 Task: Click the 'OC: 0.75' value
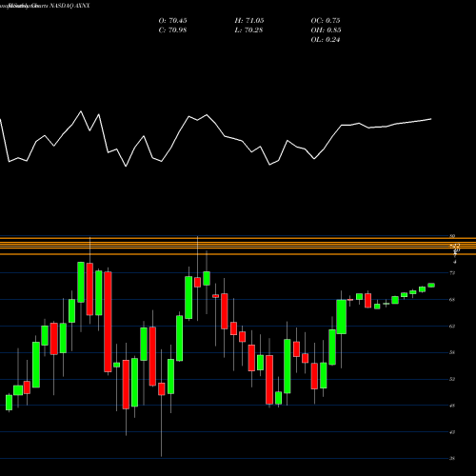point(326,21)
